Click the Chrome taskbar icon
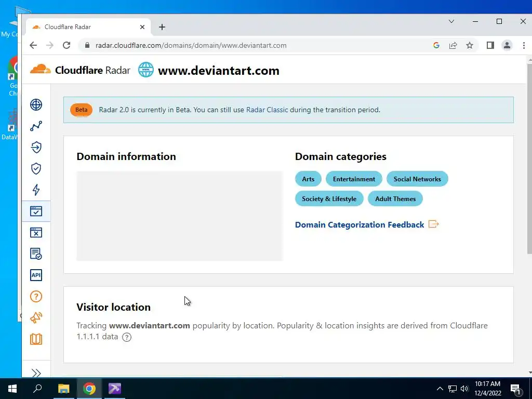The image size is (532, 399). tap(89, 389)
